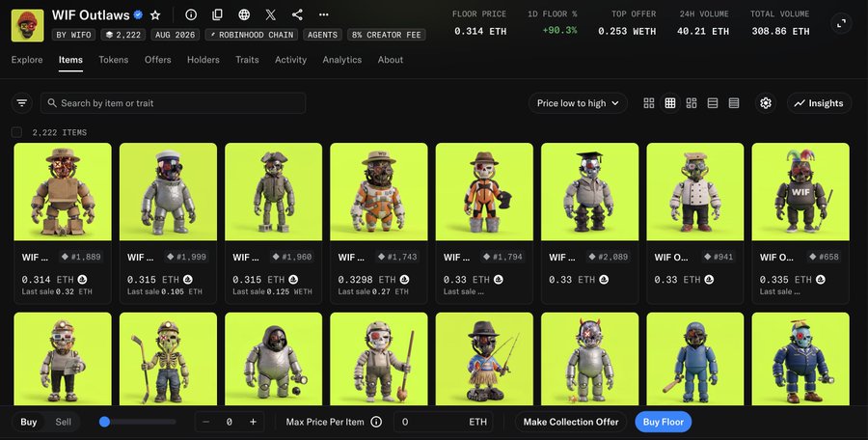Open the Max Price Per Item info icon
Screen dimensions: 868x440
coord(376,422)
